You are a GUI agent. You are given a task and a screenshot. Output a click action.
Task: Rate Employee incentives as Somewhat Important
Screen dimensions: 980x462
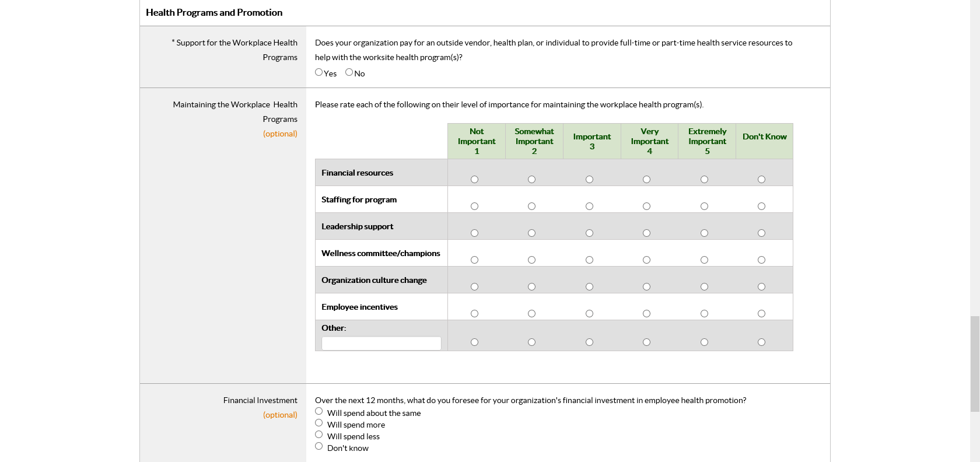pyautogui.click(x=531, y=314)
